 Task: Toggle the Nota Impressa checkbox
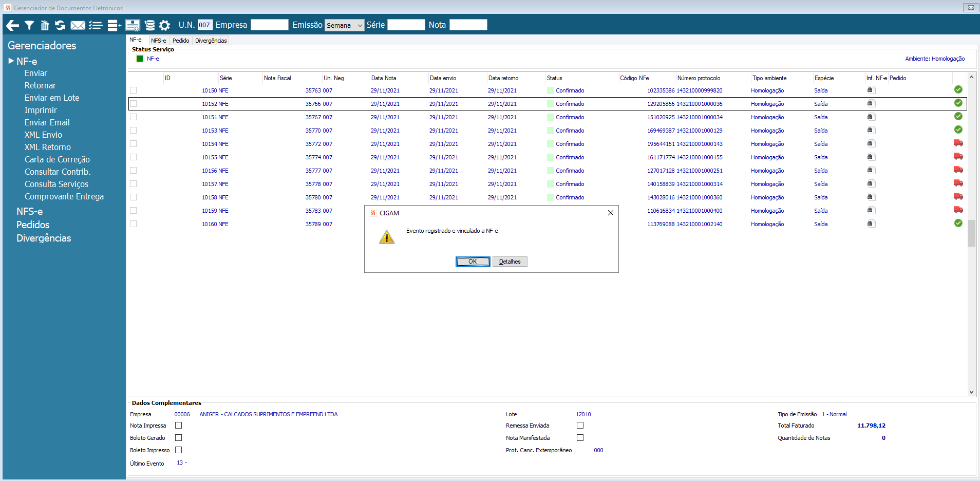[x=179, y=425]
